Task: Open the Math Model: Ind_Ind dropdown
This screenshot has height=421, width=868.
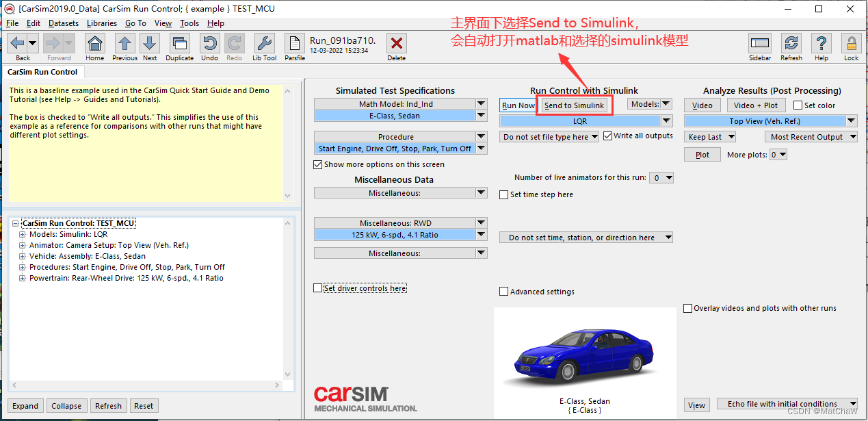Action: click(x=480, y=103)
